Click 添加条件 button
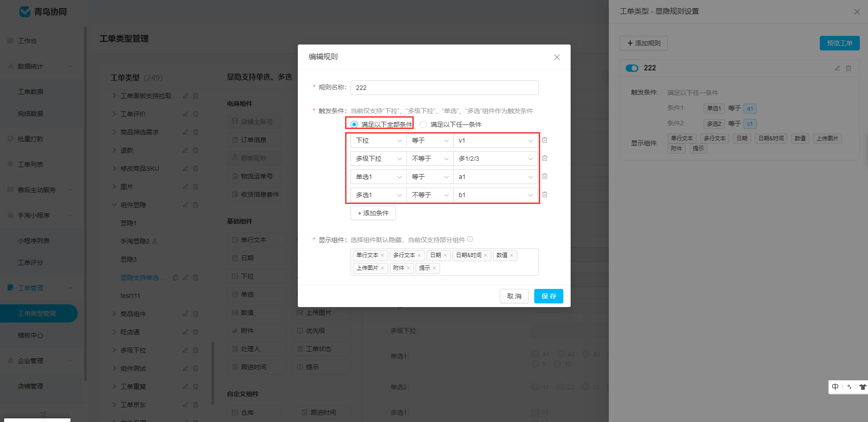Screen dimensions: 868x422 [373, 213]
